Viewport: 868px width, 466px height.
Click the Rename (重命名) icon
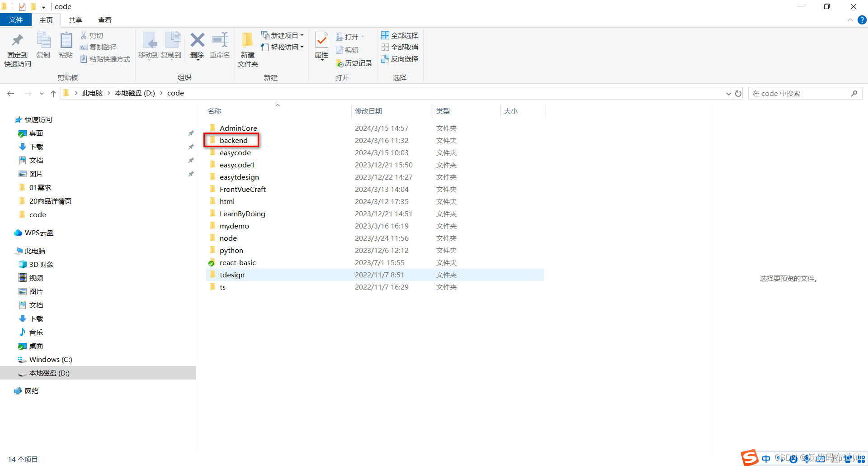220,40
